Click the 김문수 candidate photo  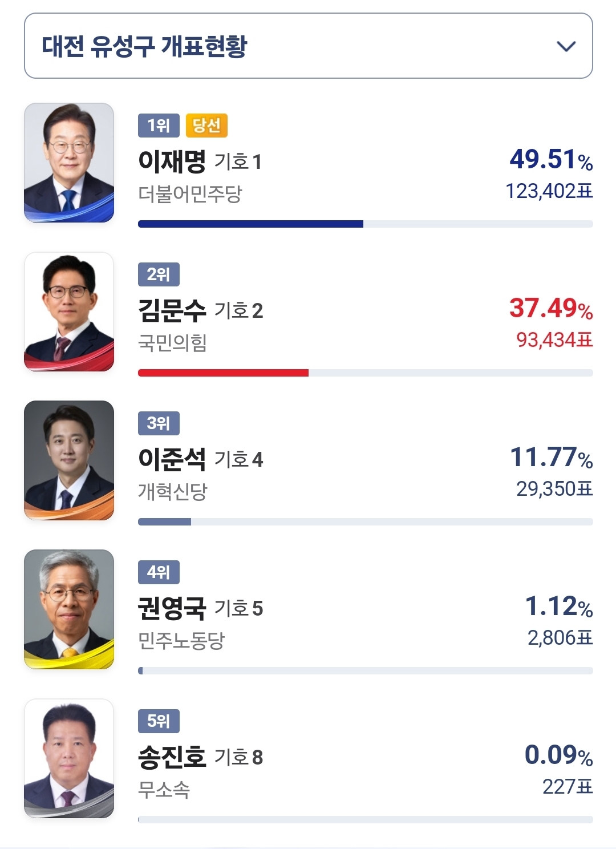69,312
